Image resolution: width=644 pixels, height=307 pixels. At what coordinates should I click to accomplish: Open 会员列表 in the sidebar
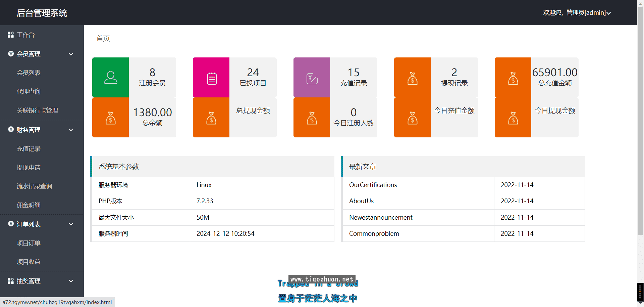click(29, 73)
